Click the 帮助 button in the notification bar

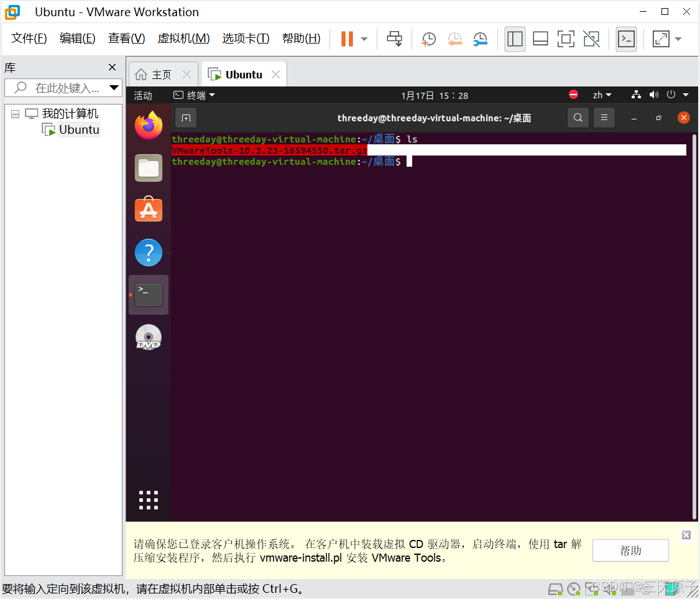pyautogui.click(x=630, y=550)
